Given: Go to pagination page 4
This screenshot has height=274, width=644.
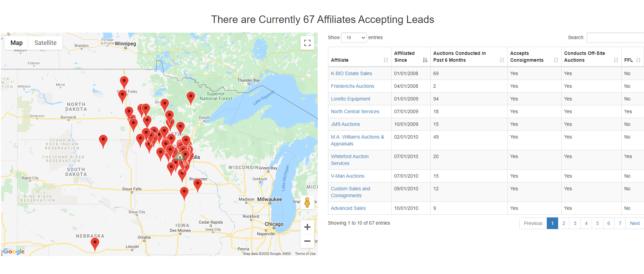Looking at the screenshot, I should 586,223.
